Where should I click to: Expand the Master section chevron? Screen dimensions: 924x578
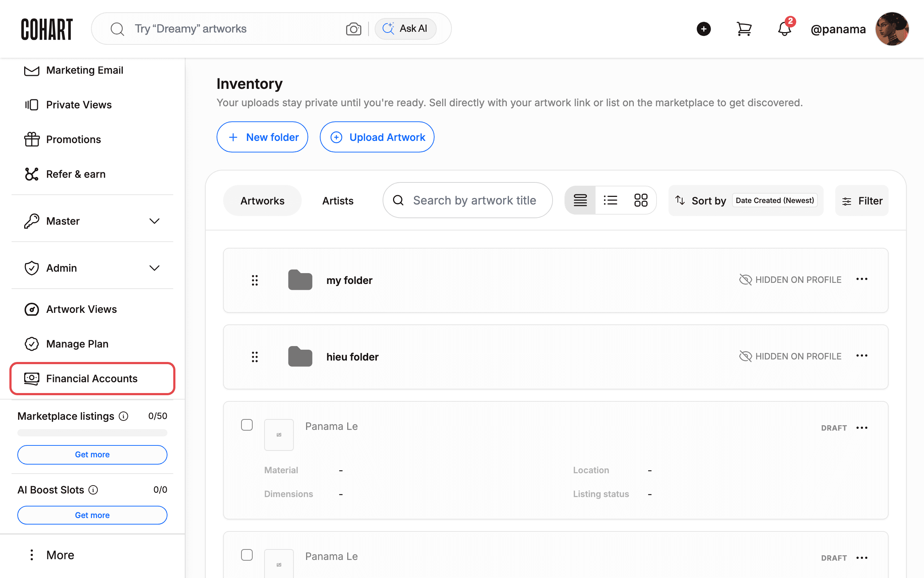(x=154, y=221)
